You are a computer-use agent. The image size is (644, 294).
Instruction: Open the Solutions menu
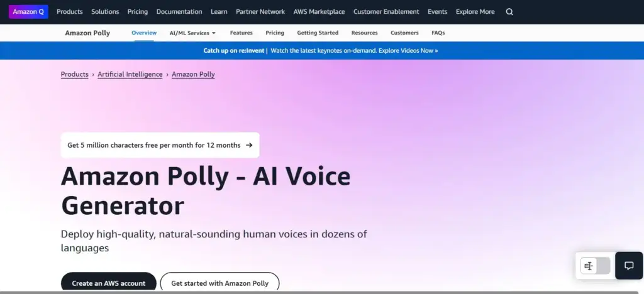105,12
